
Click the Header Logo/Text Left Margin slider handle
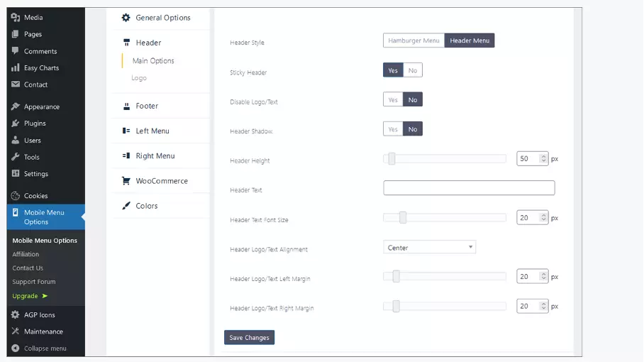396,277
